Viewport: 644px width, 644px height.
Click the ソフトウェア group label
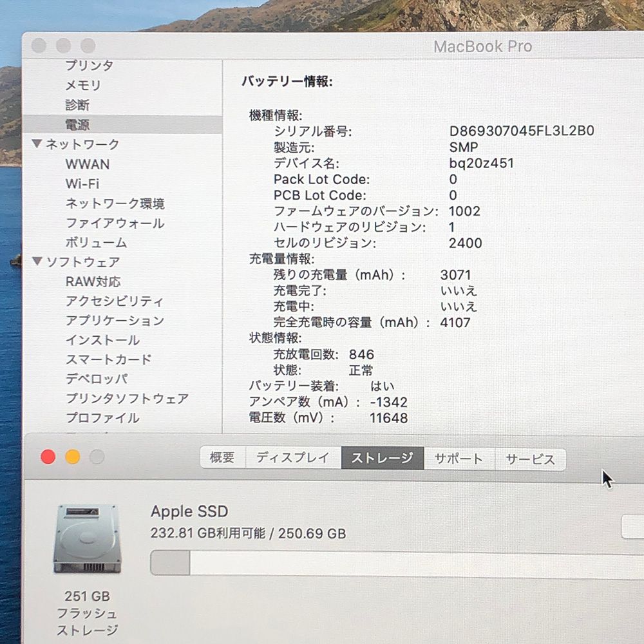point(83,261)
